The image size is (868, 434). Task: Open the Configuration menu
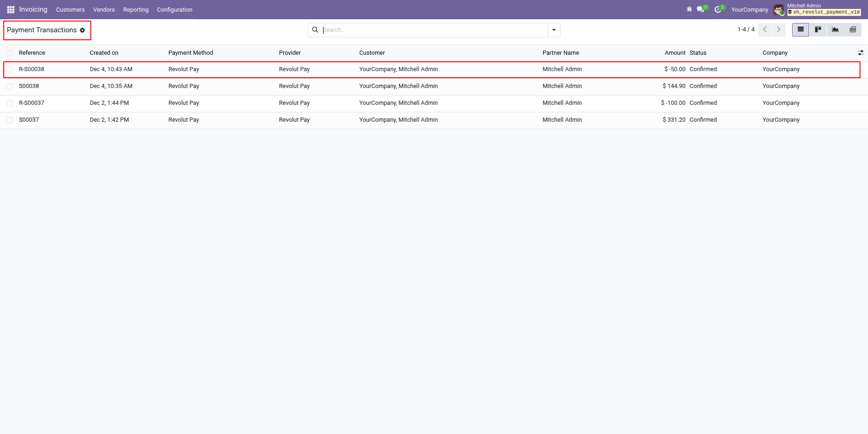(x=174, y=9)
